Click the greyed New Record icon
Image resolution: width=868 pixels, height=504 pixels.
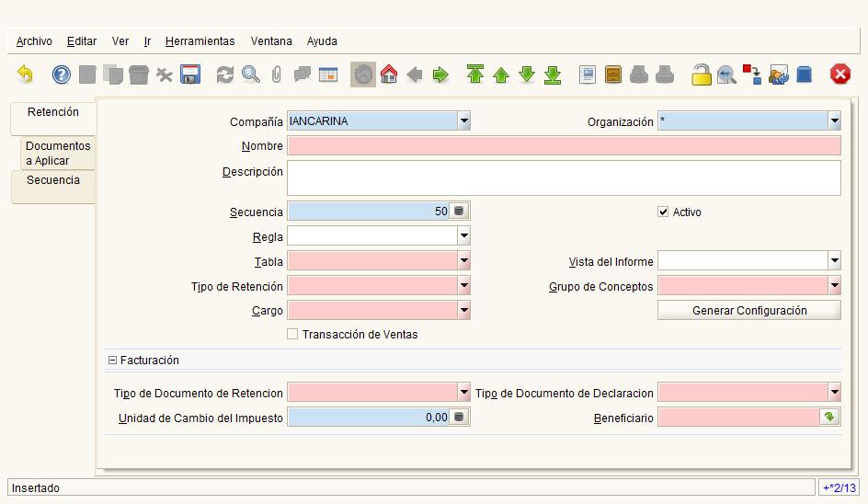[87, 74]
